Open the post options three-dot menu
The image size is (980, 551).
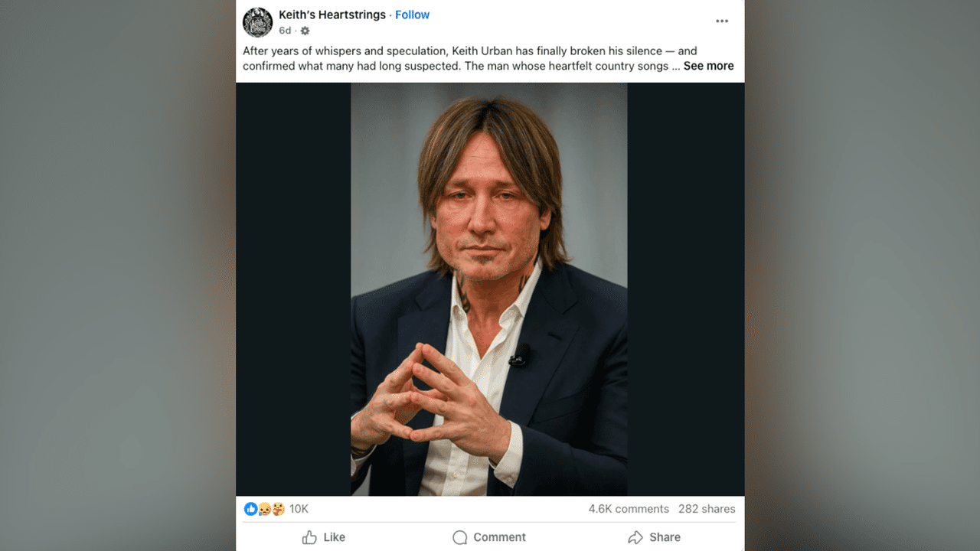[x=721, y=21]
